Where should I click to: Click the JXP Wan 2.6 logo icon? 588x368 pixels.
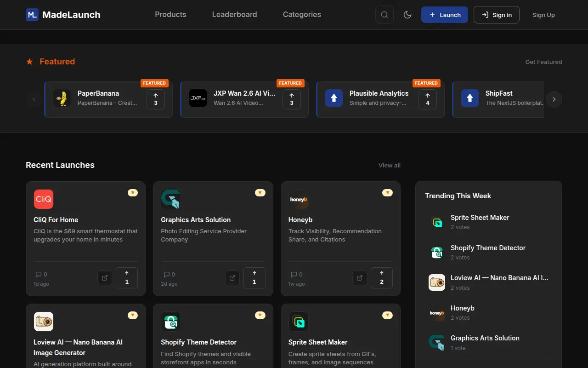point(198,98)
